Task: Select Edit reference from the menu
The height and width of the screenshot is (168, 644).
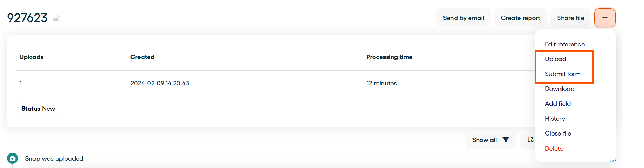Action: 565,44
